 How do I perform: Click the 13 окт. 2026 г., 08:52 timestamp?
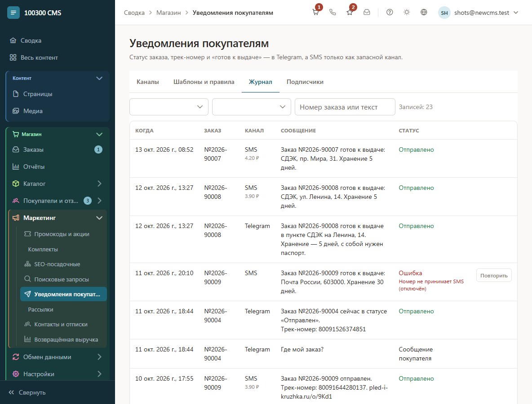coord(164,149)
